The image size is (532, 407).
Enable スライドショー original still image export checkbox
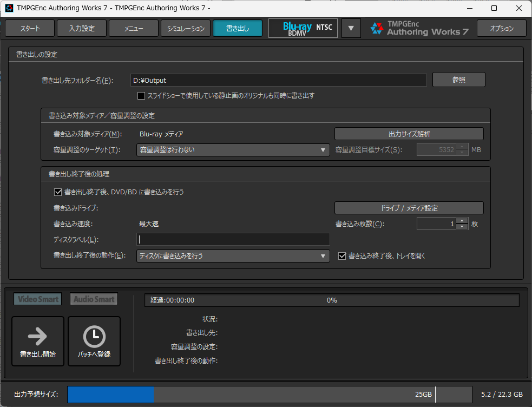(x=141, y=96)
